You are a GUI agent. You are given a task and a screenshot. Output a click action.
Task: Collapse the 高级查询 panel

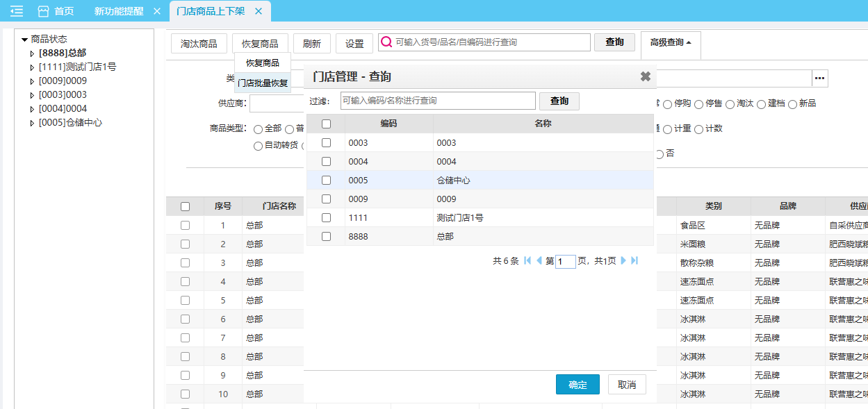670,42
